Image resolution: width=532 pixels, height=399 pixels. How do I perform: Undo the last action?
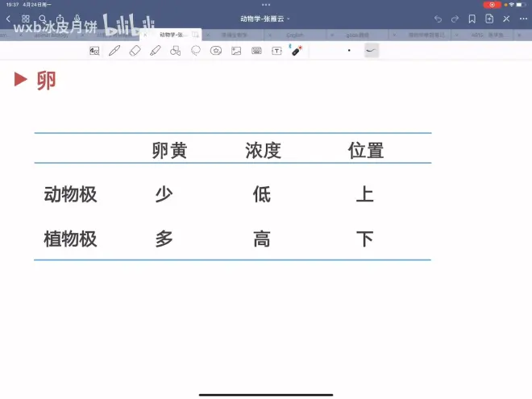coord(438,19)
